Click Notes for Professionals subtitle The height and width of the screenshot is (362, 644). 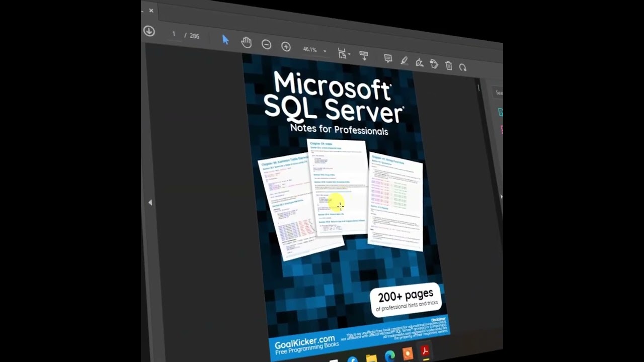tap(339, 129)
